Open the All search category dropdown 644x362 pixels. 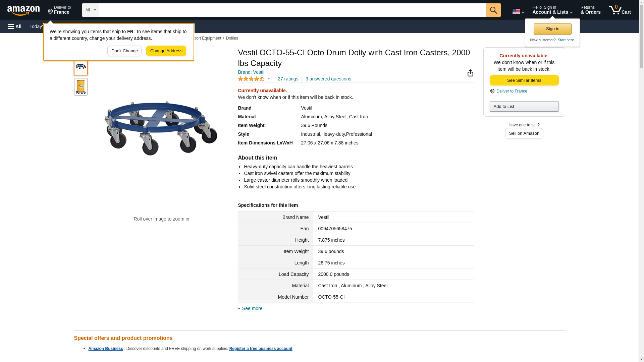click(x=90, y=10)
